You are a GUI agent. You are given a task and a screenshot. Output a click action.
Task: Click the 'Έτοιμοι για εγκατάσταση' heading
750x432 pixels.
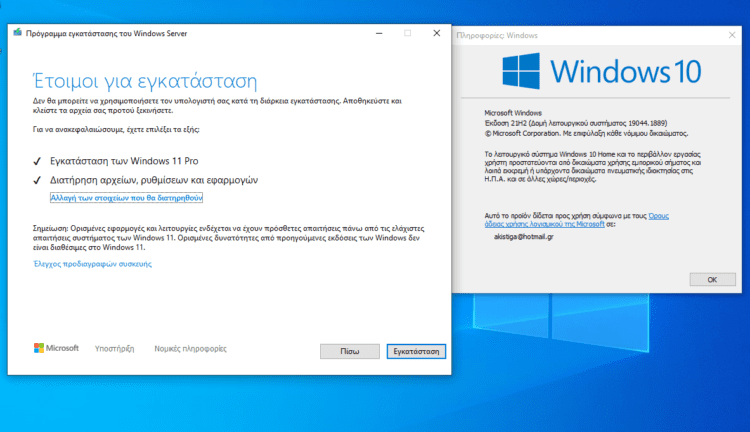144,81
